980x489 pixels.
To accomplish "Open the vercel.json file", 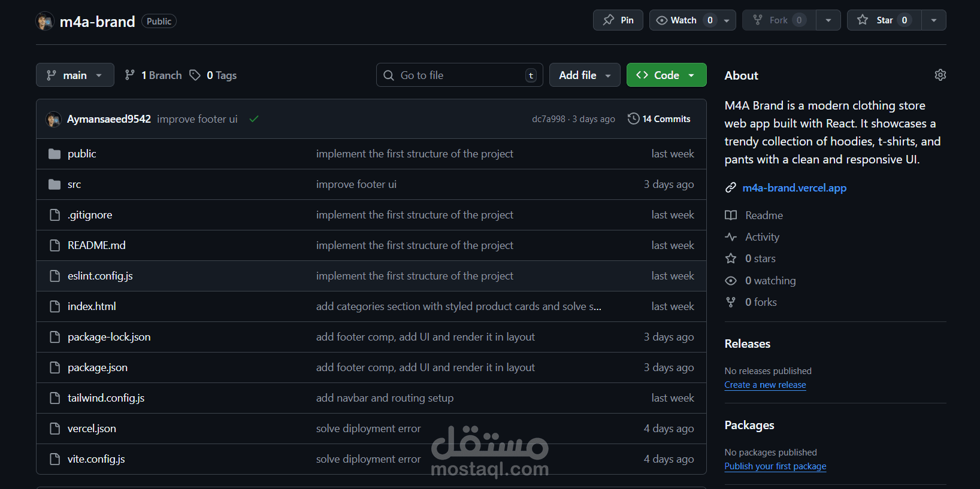I will [92, 429].
